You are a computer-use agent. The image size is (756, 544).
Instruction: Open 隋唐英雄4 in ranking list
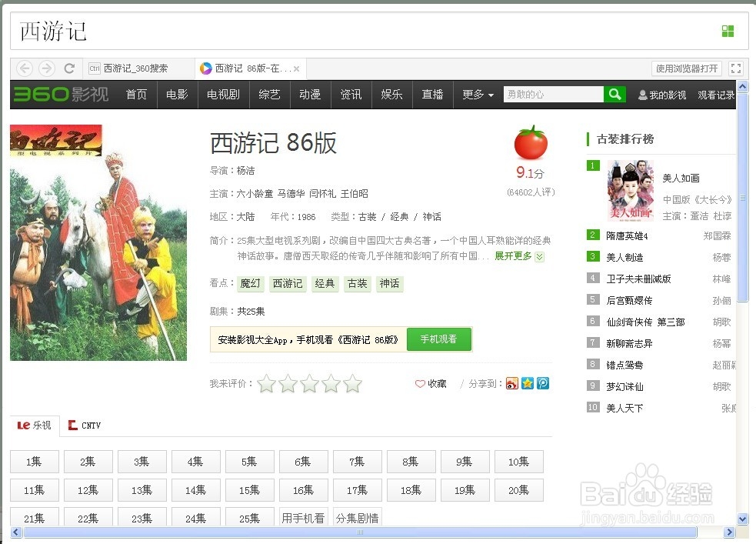click(x=628, y=235)
